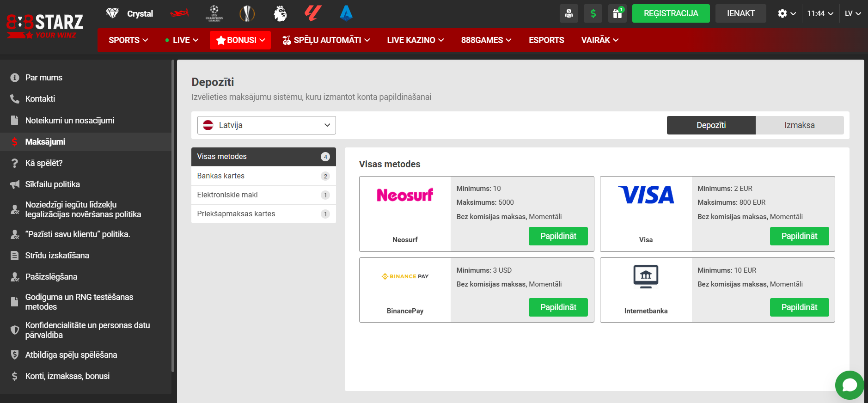Image resolution: width=868 pixels, height=403 pixels.
Task: Open the settings gear menu
Action: click(x=786, y=13)
